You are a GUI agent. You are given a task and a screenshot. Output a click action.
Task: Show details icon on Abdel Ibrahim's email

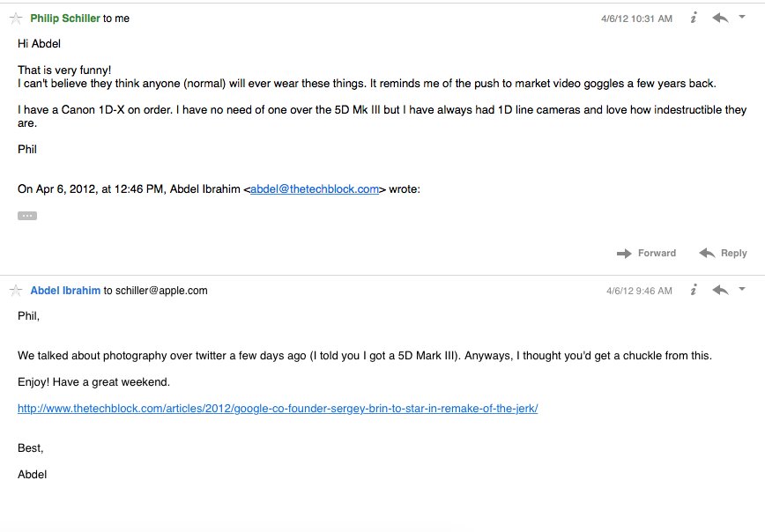(x=694, y=290)
